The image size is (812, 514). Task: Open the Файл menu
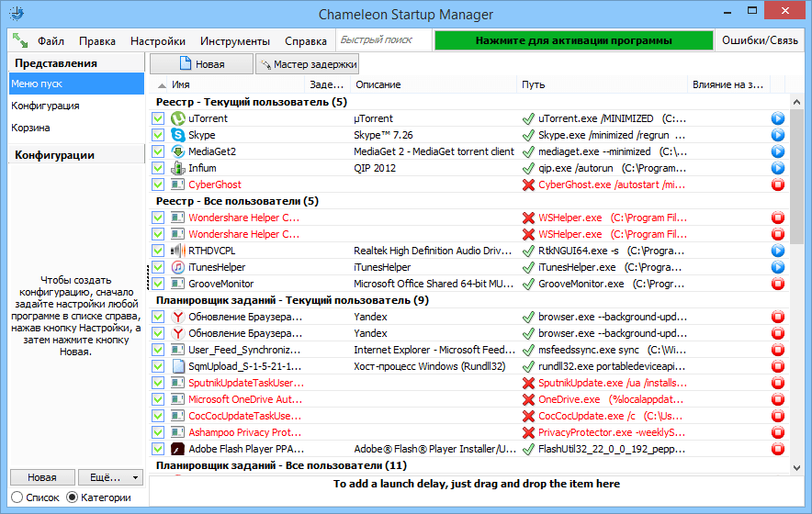point(51,41)
